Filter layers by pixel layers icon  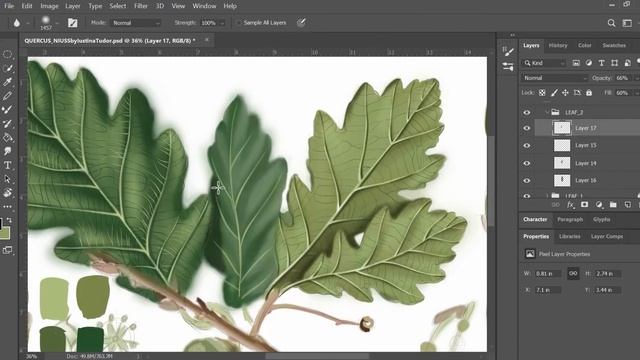(x=576, y=63)
